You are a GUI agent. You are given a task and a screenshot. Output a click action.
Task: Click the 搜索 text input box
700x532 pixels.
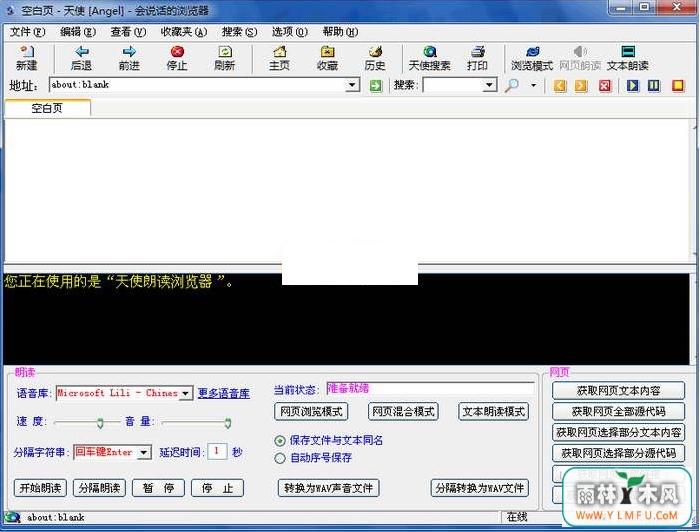pos(453,85)
